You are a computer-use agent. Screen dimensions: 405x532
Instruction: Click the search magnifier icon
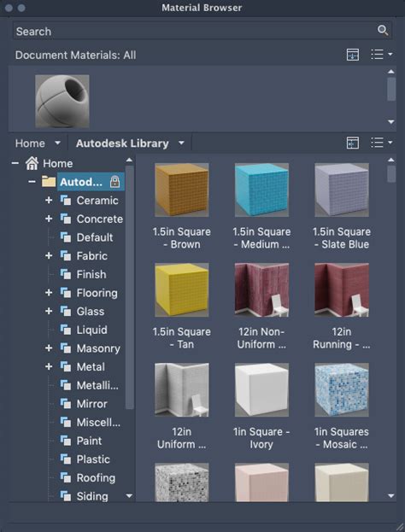pyautogui.click(x=383, y=31)
